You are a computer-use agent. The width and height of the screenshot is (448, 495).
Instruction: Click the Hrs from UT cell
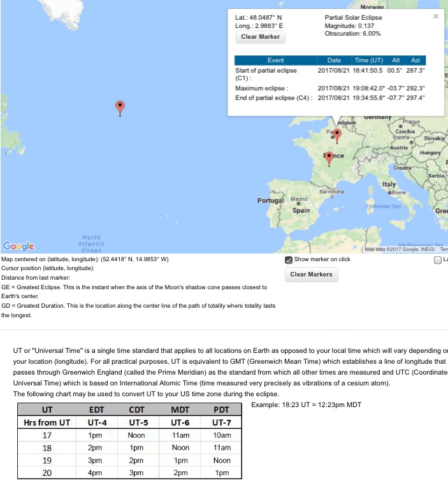pyautogui.click(x=47, y=422)
